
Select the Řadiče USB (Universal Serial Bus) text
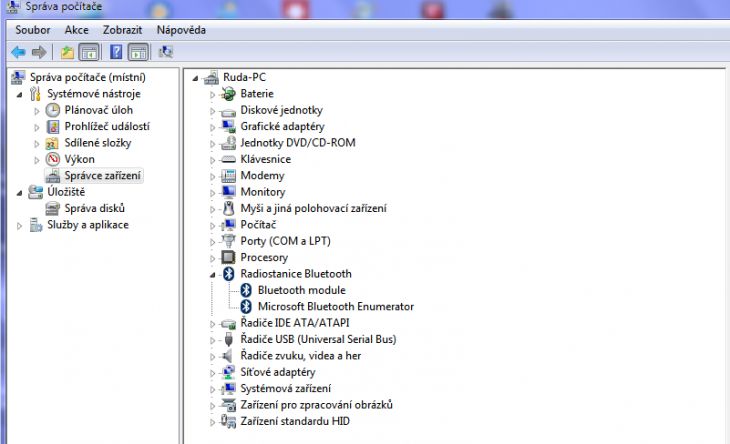point(318,339)
